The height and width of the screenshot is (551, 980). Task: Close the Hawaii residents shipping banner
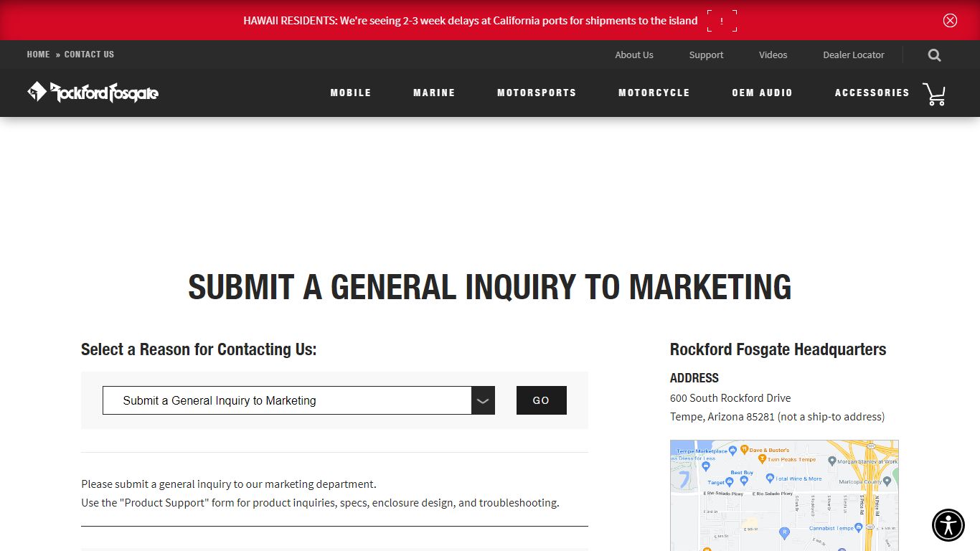coord(950,20)
